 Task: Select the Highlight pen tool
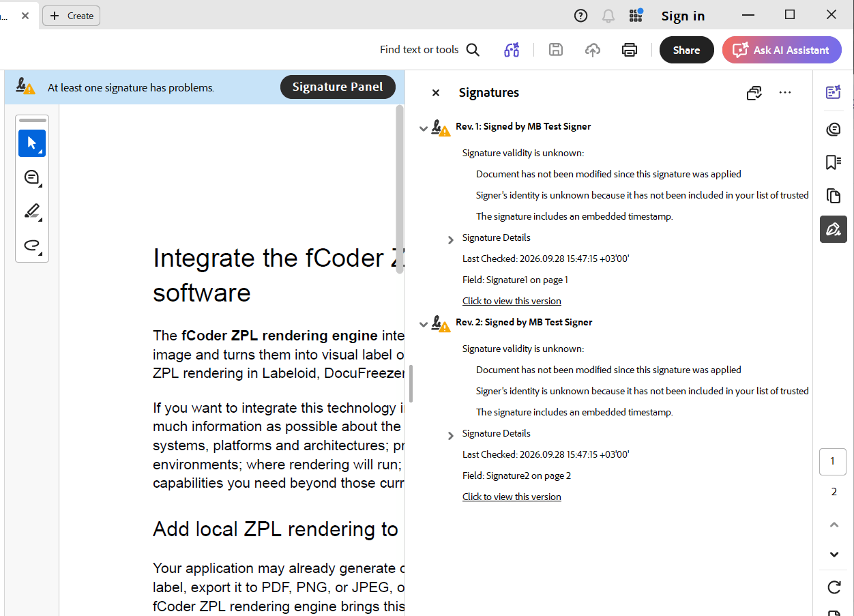click(x=32, y=211)
